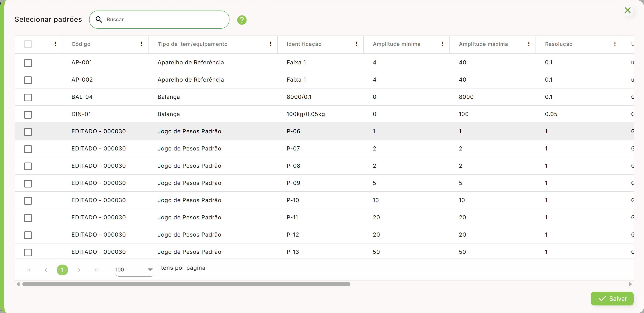Click the Itens por página label
The image size is (644, 313).
(182, 268)
